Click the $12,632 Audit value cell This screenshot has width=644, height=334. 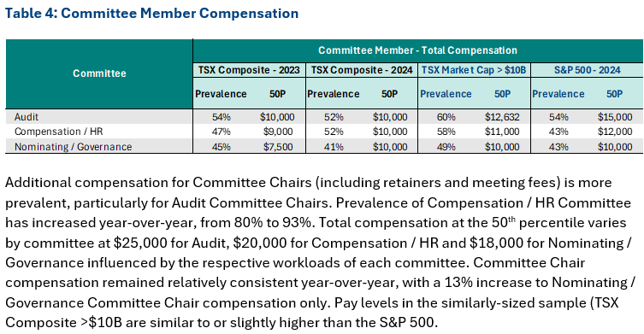502,117
